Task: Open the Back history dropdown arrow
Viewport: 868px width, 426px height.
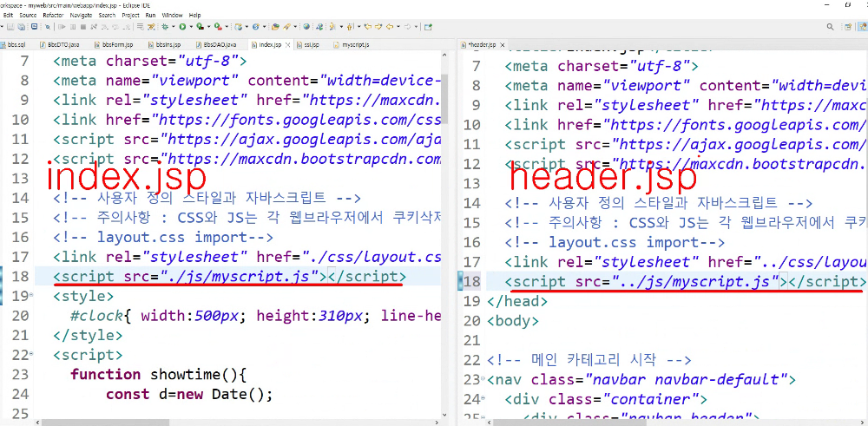Action: (398, 26)
